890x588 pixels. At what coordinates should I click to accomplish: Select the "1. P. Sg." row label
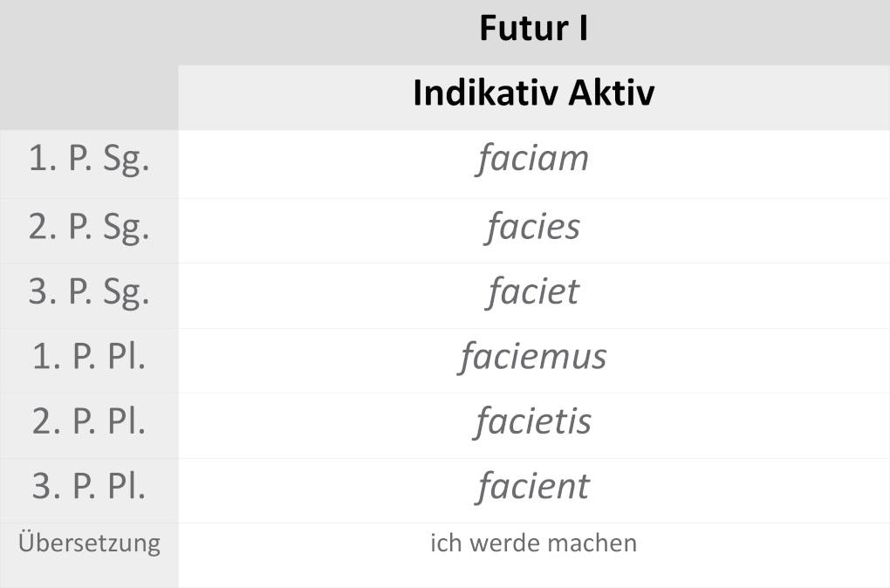pyautogui.click(x=89, y=161)
